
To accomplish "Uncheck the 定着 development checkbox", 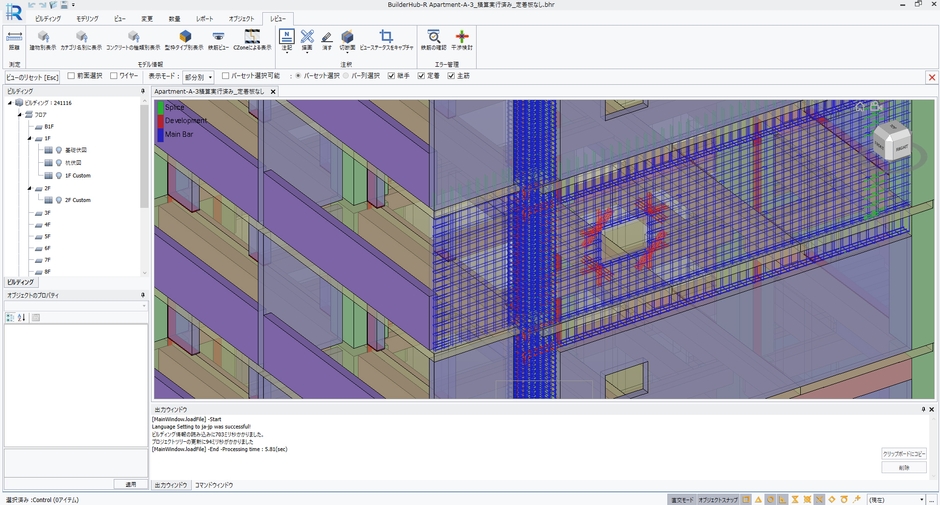I will click(x=421, y=76).
